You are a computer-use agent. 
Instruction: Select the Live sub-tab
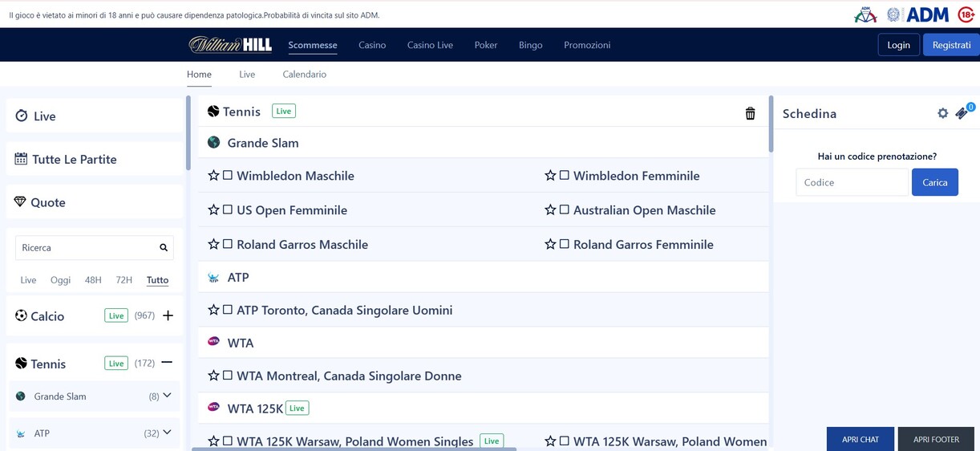[247, 75]
